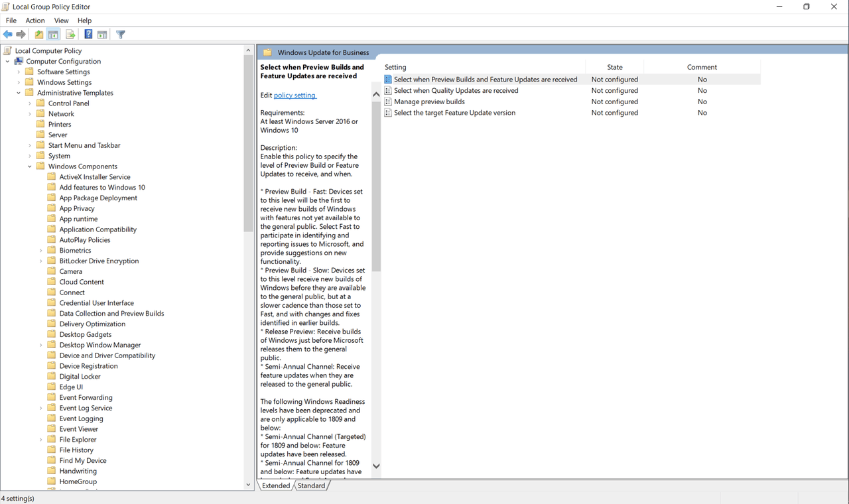Click the folder icon beside Find My Device
This screenshot has width=849, height=504.
52,460
